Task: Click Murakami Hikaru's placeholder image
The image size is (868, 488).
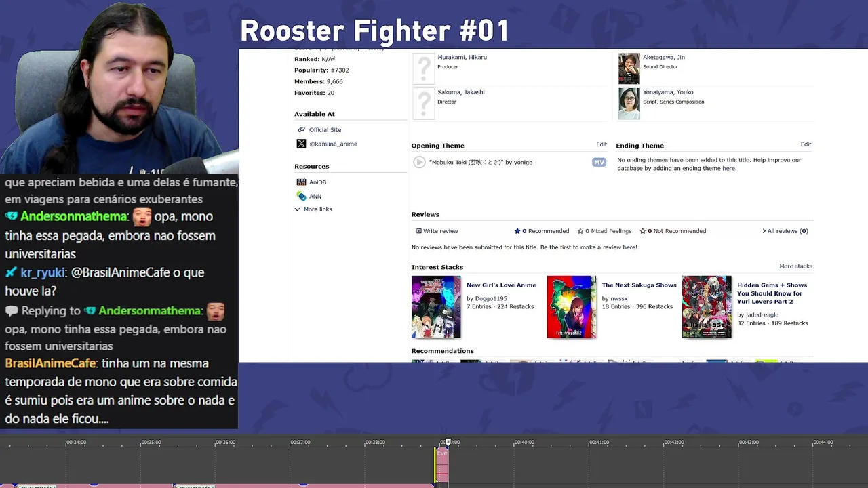Action: [424, 68]
